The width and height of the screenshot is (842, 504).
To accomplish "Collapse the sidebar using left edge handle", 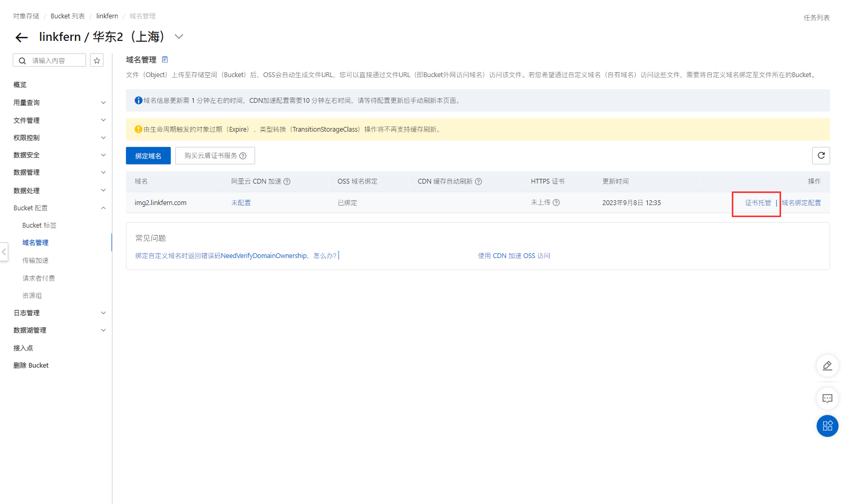I will click(x=4, y=252).
